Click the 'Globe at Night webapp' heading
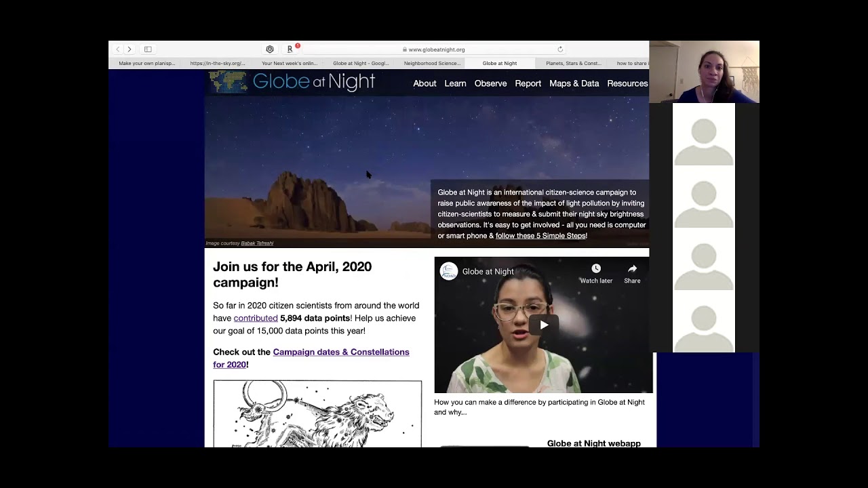 pyautogui.click(x=593, y=443)
